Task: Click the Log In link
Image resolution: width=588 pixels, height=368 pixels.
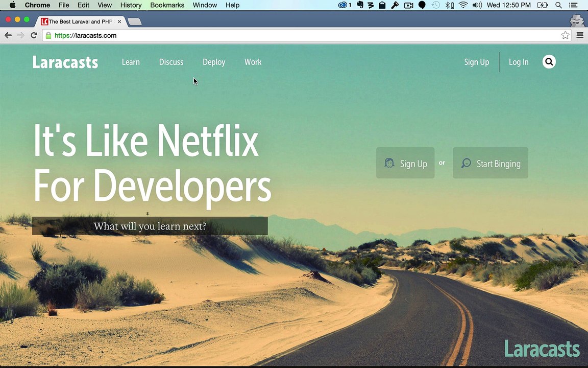Action: pos(519,62)
